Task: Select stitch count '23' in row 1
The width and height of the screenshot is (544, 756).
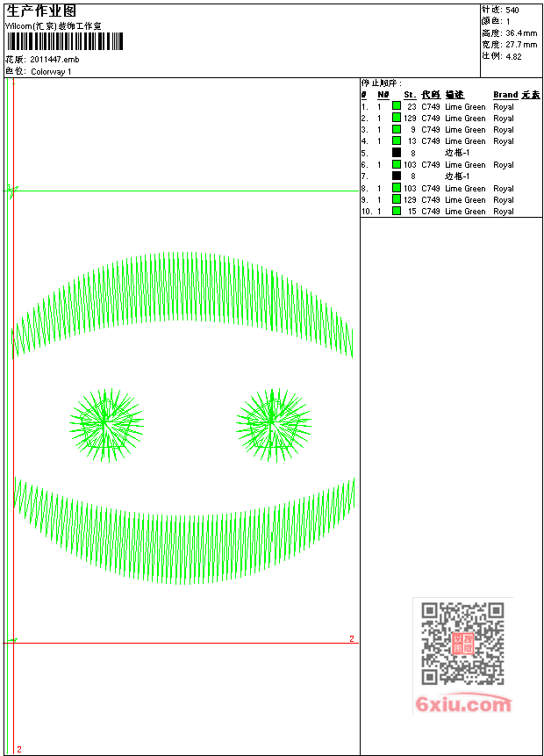Action: click(x=412, y=106)
